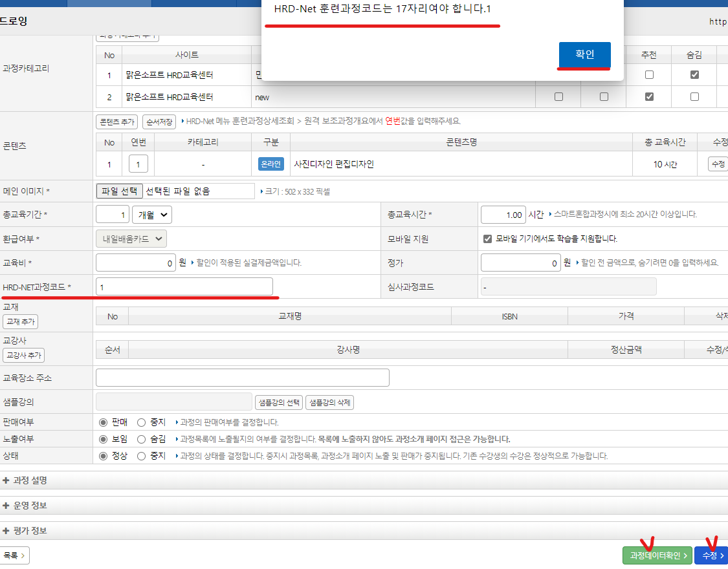Check the 추천 box for the first category row
This screenshot has height=569, width=728.
click(x=649, y=75)
